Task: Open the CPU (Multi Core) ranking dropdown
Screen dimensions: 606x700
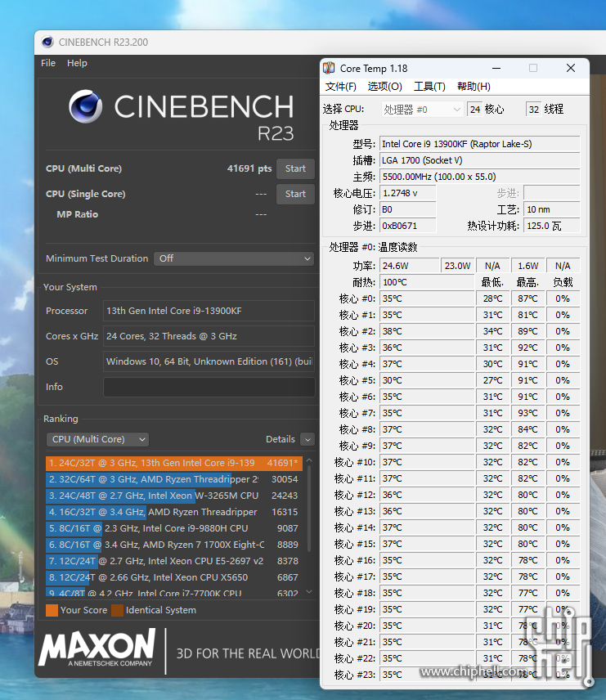Action: click(97, 439)
